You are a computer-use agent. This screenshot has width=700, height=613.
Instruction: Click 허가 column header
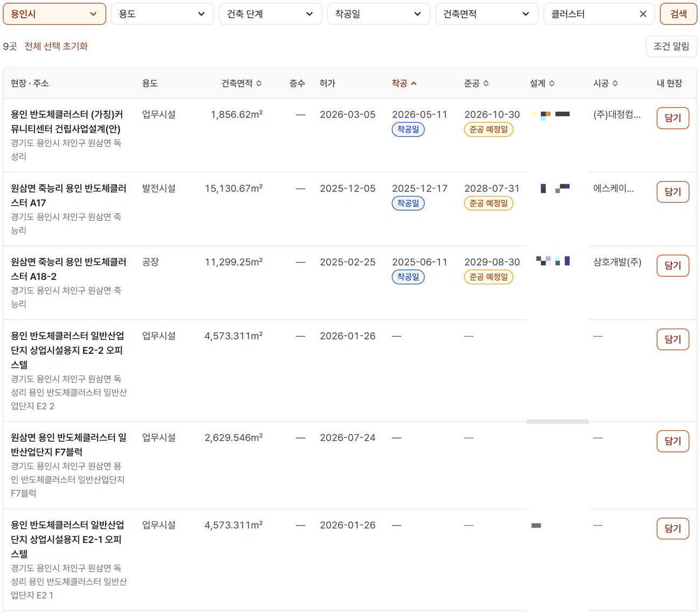click(x=327, y=83)
